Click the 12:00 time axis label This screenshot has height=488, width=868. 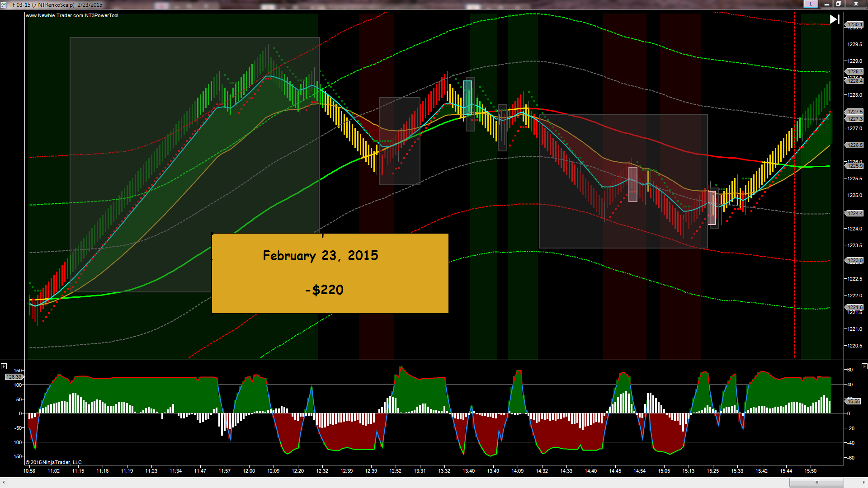[x=249, y=471]
